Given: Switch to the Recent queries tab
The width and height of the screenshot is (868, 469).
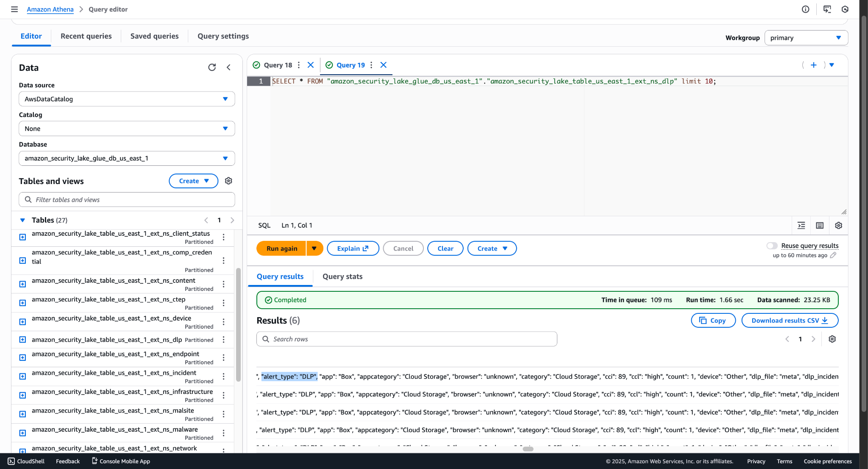Looking at the screenshot, I should pyautogui.click(x=86, y=36).
